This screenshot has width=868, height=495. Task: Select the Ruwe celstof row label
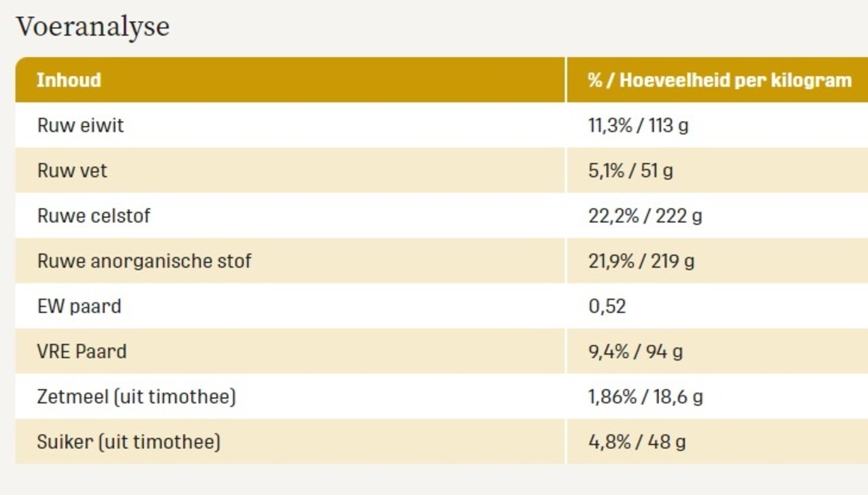click(x=94, y=216)
